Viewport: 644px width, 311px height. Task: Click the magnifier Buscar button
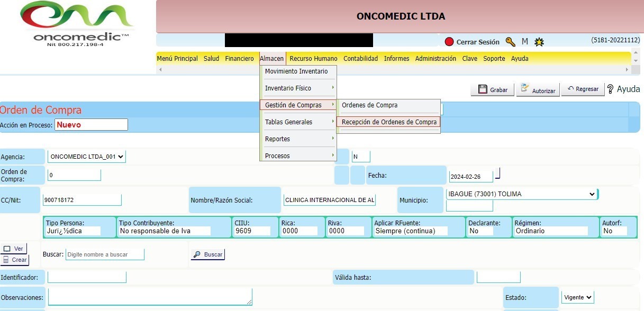tap(207, 254)
